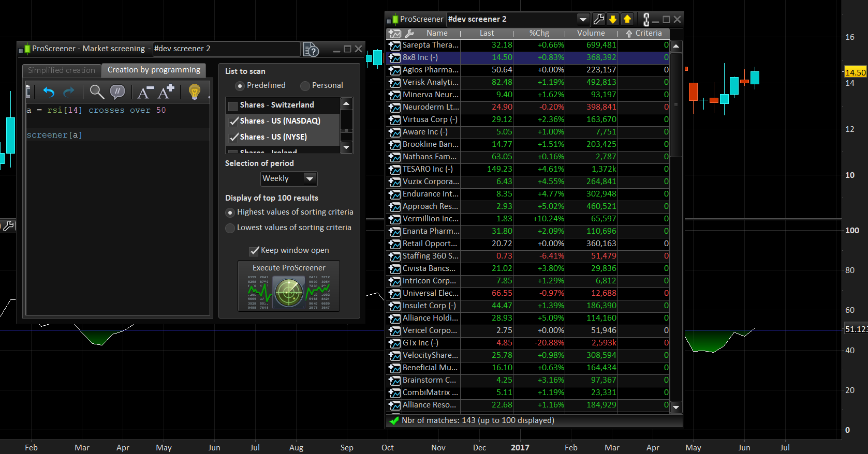This screenshot has height=454, width=868.
Task: Open chart for Verisk Analyti row
Action: 394,82
